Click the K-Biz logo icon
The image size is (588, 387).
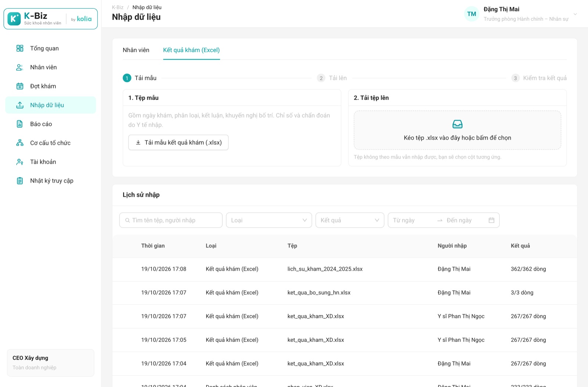(x=14, y=19)
